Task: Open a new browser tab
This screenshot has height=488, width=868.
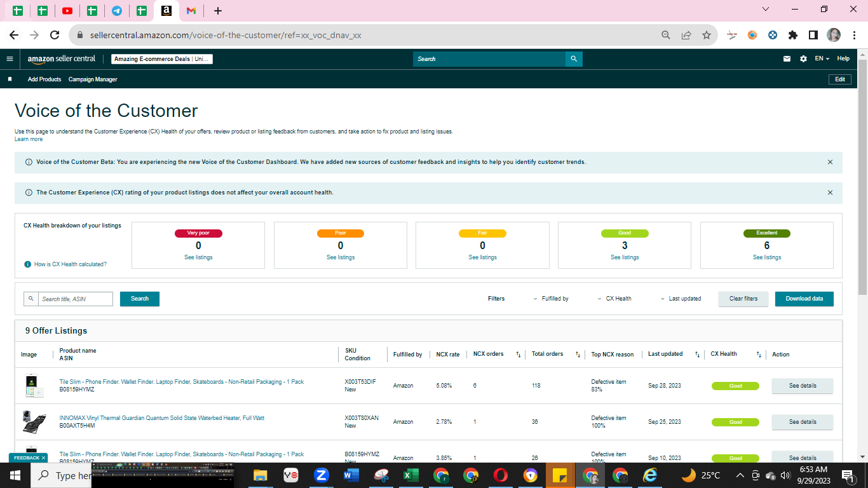Action: (x=218, y=11)
